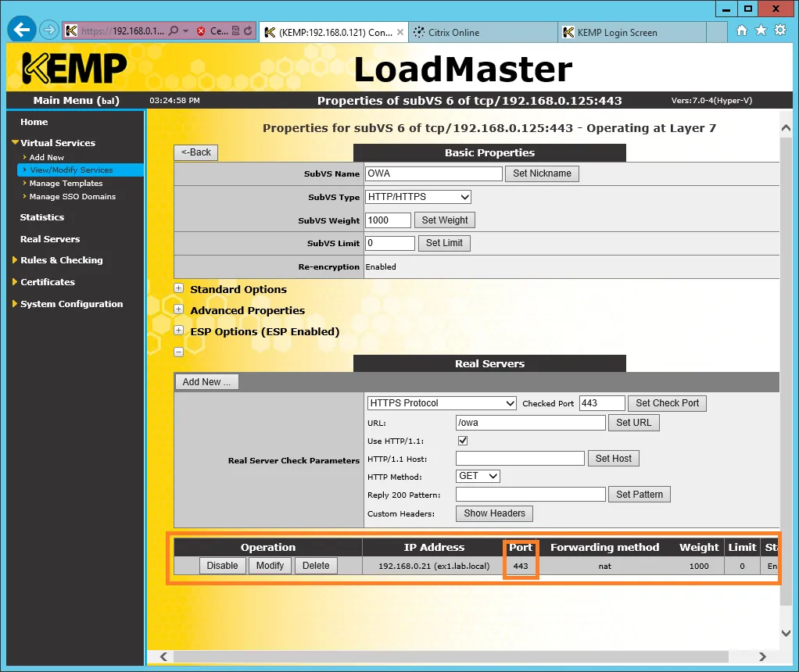Click the <-Back button
This screenshot has width=799, height=672.
click(x=195, y=152)
